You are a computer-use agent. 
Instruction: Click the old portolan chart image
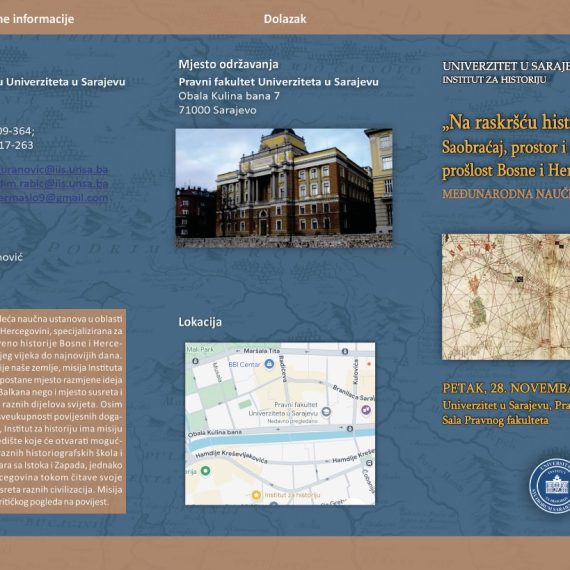[x=506, y=297]
